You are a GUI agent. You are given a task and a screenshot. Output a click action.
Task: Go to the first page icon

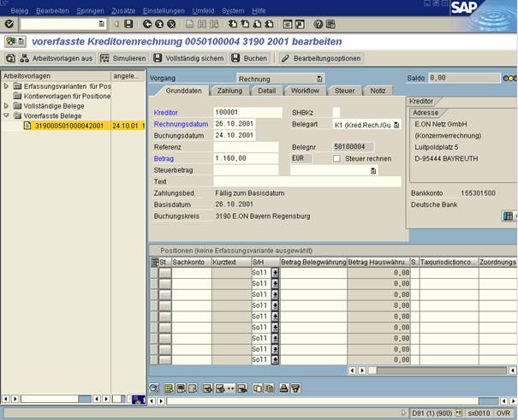(233, 24)
